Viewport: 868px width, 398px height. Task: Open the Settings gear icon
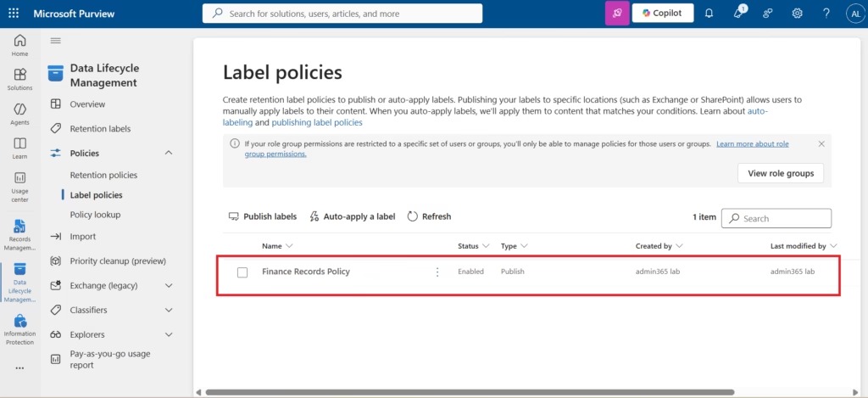click(797, 14)
